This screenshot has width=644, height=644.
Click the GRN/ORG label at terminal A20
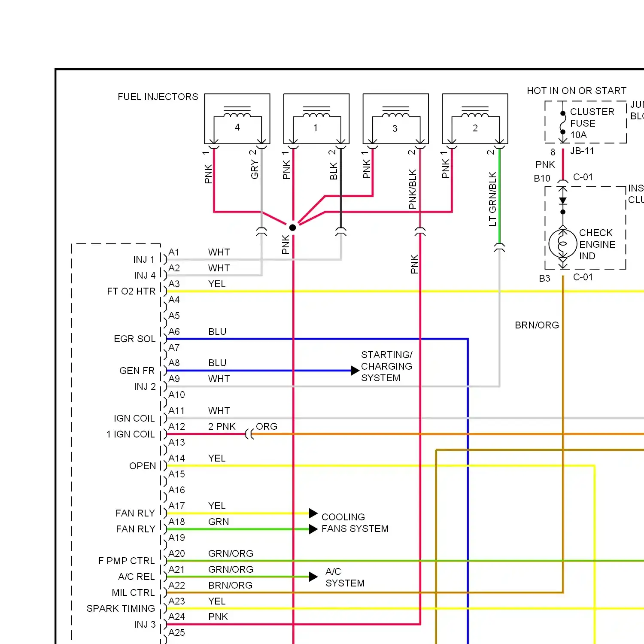pyautogui.click(x=231, y=554)
